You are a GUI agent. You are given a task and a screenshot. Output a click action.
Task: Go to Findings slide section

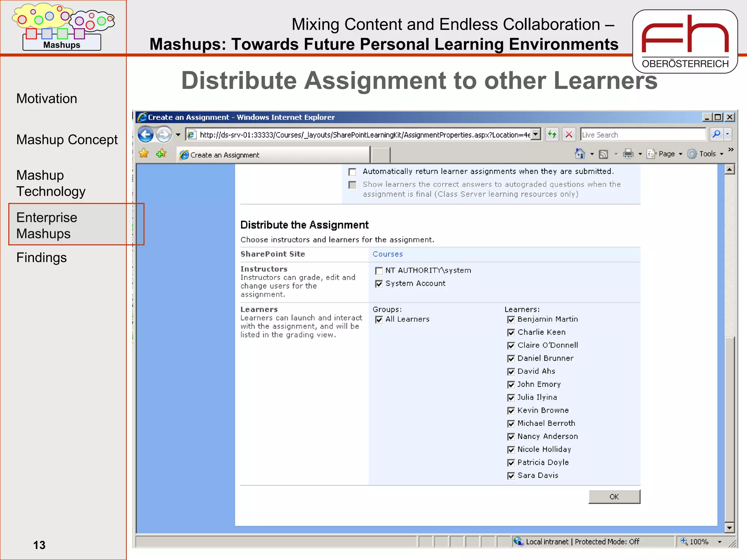42,258
